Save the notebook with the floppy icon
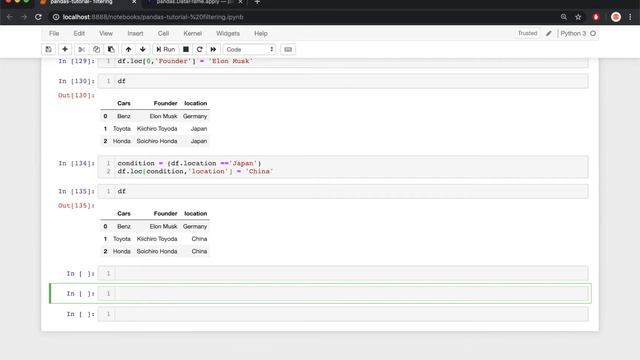 49,49
